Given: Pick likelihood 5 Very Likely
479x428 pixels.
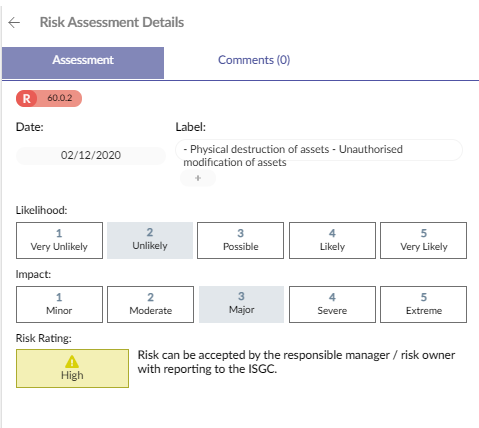Looking at the screenshot, I should (x=423, y=240).
